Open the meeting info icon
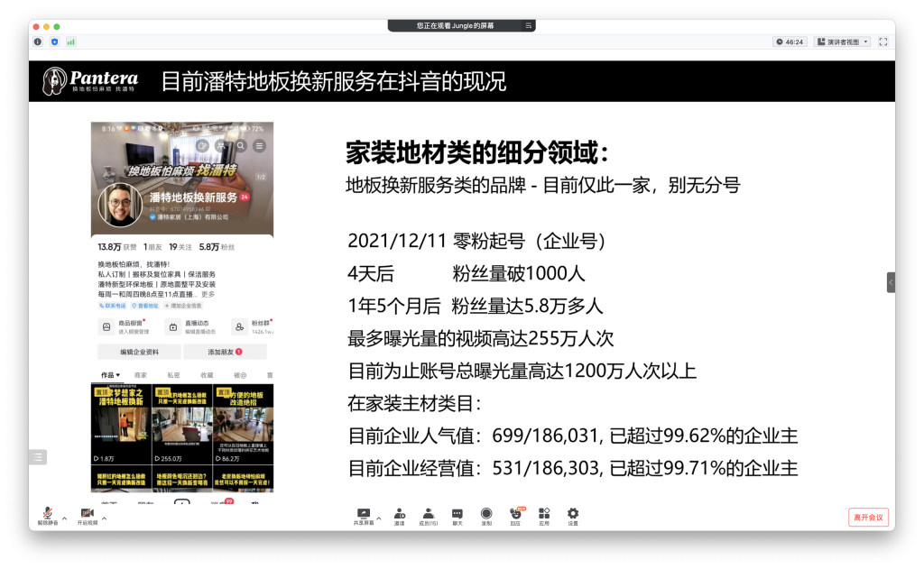 (x=38, y=41)
